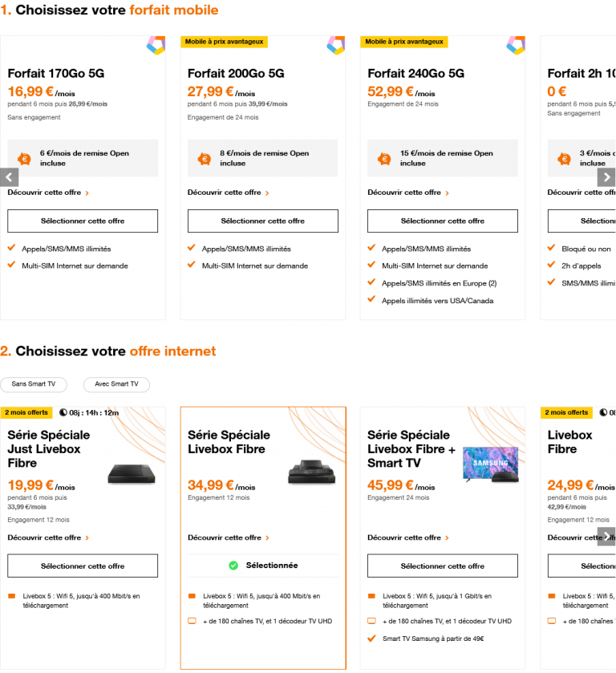The width and height of the screenshot is (616, 673).
Task: Click the checkmark beside "Appels illimités vers USA/Canada"
Action: pyautogui.click(x=372, y=301)
